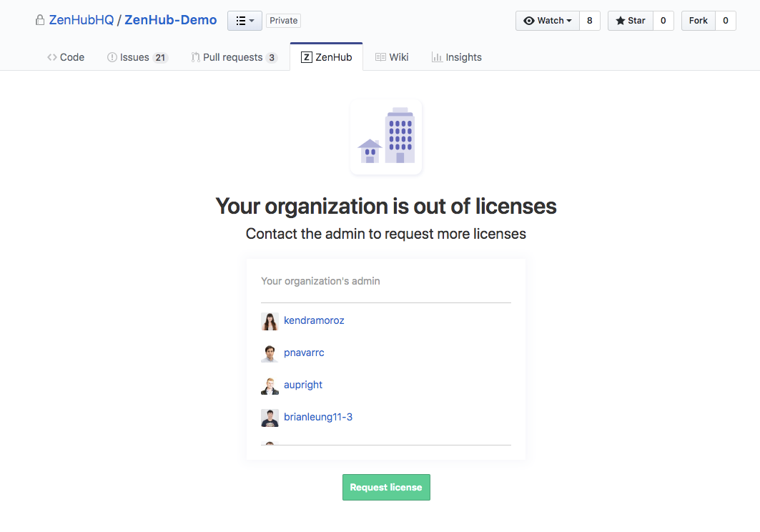Open the ZenHubHQ organization link
The image size is (760, 532).
[x=81, y=20]
